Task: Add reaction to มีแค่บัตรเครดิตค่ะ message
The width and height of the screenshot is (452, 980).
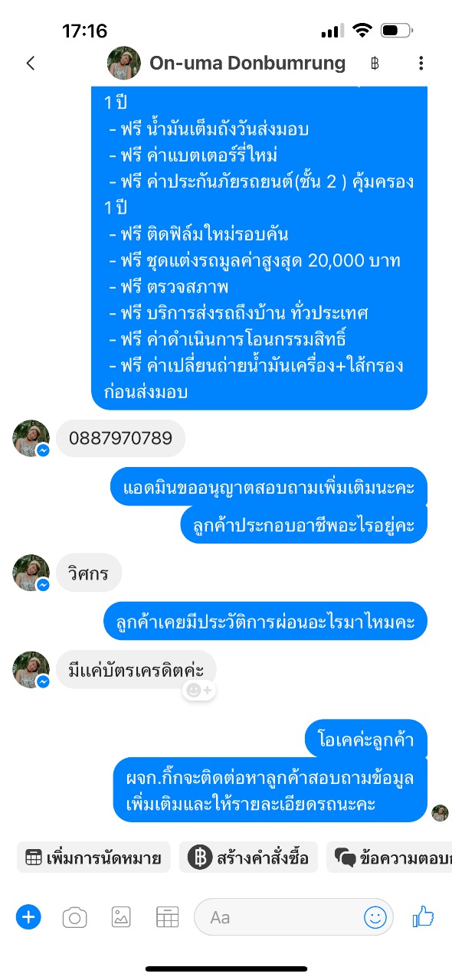Action: tap(200, 690)
